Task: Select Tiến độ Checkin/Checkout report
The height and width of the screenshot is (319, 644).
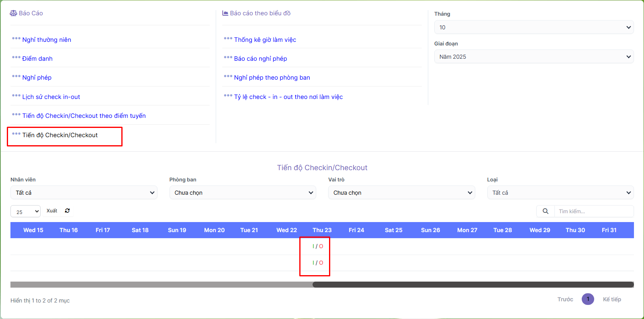Action: pos(60,135)
